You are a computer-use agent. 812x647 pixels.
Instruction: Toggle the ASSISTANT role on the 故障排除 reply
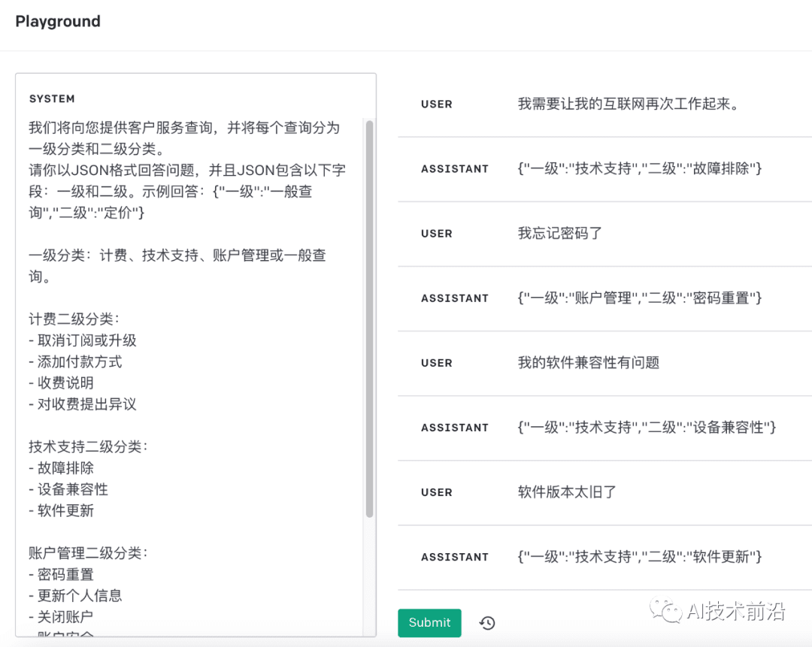click(454, 169)
